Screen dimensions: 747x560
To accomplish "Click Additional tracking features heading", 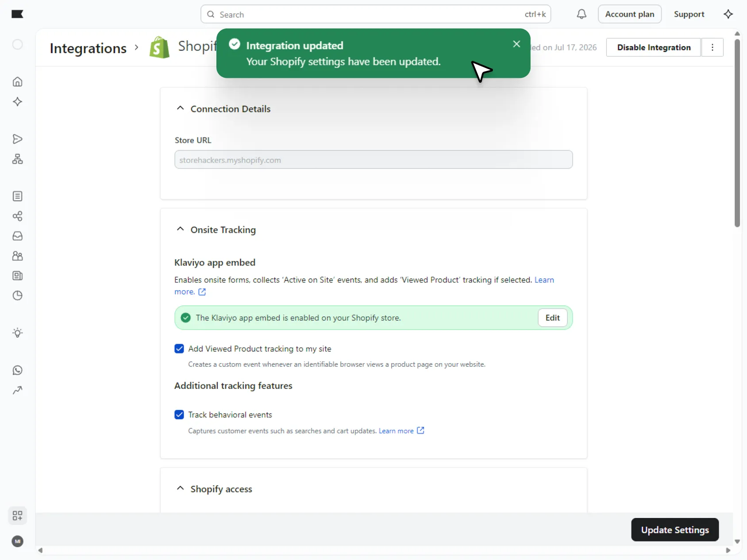I will coord(233,386).
